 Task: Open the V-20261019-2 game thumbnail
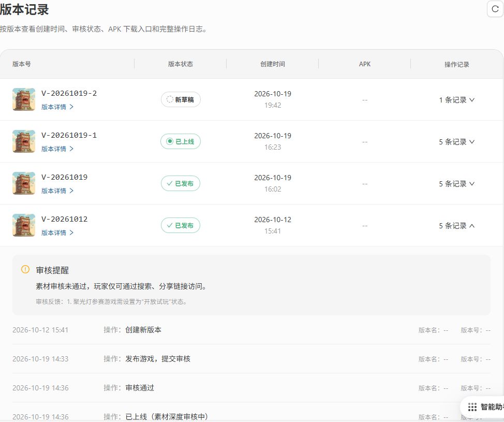[x=24, y=99]
